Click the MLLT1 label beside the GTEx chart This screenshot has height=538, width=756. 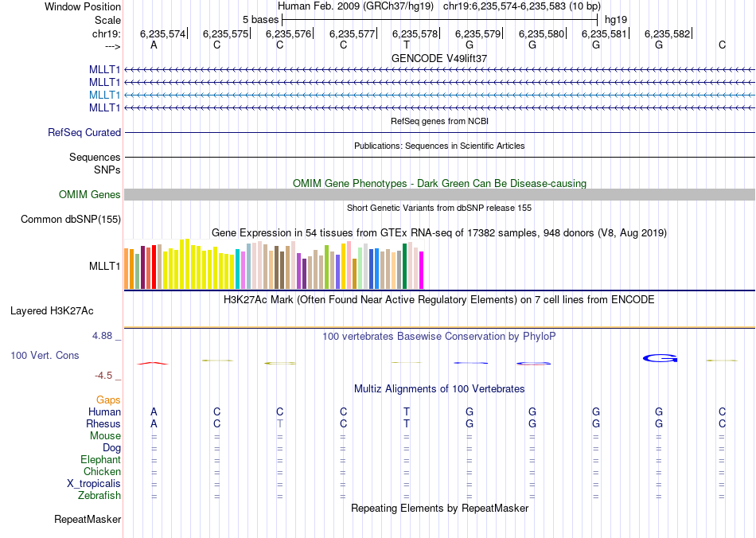(104, 266)
